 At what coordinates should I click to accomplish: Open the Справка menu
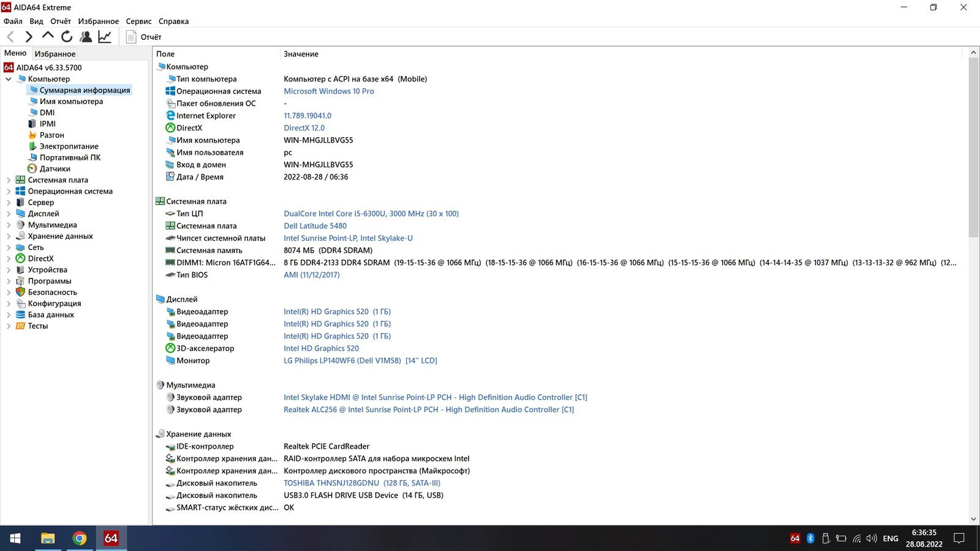pyautogui.click(x=173, y=21)
